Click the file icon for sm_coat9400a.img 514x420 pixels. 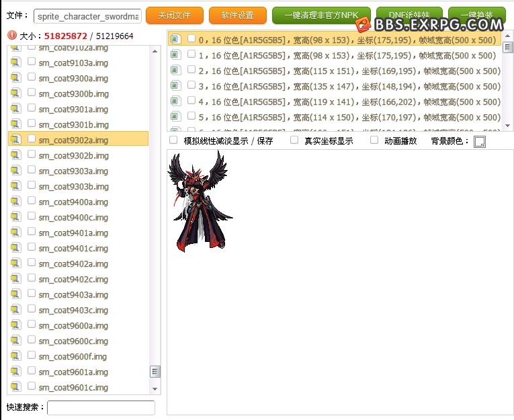click(15, 202)
